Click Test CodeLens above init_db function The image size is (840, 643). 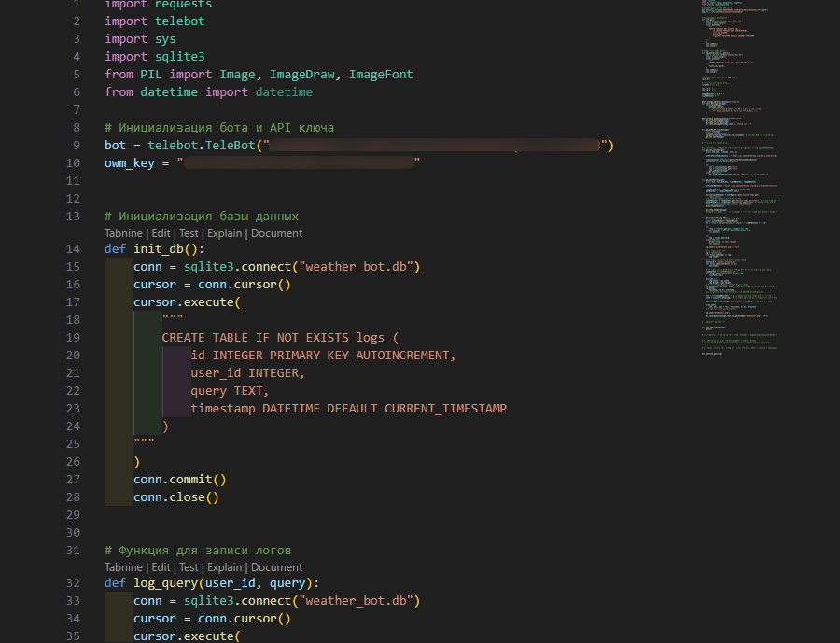pos(188,232)
